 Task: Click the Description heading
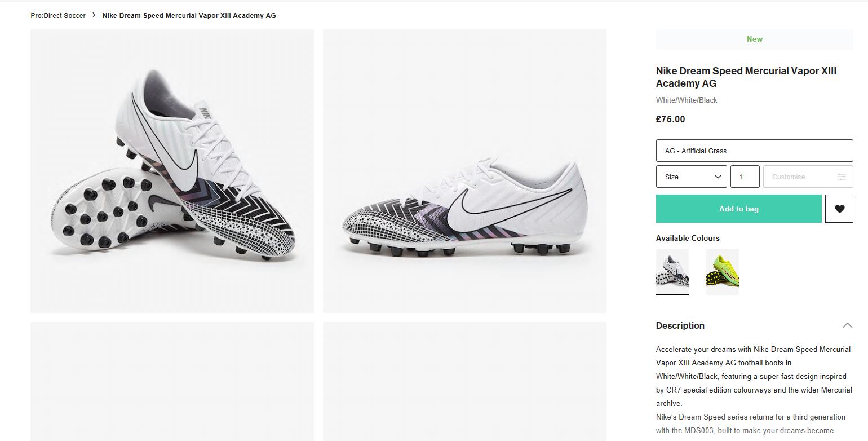[680, 325]
